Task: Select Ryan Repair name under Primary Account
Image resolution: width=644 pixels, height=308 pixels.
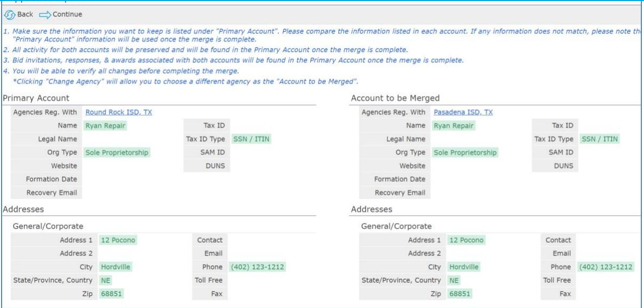Action: click(106, 126)
